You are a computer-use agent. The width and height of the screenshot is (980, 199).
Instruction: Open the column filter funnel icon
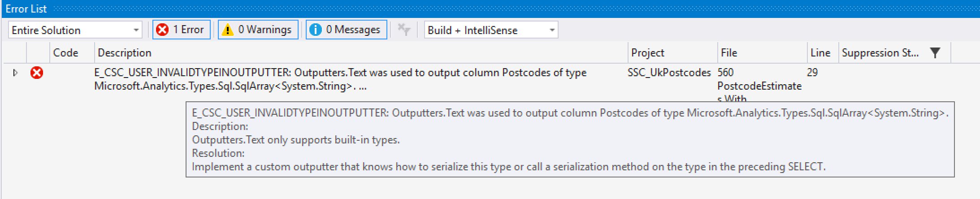click(935, 53)
